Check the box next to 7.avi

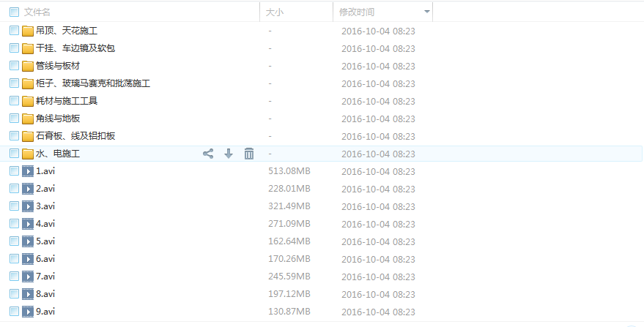[14, 276]
